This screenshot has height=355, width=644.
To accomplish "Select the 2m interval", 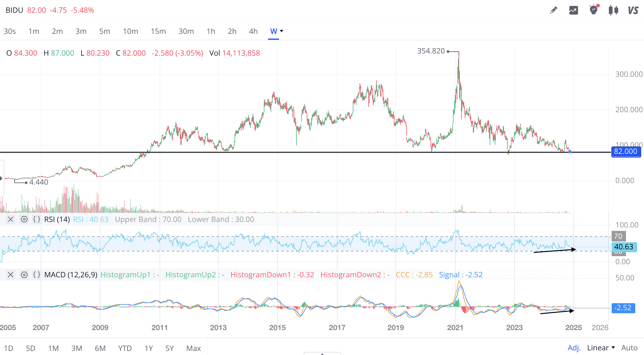I will [57, 31].
